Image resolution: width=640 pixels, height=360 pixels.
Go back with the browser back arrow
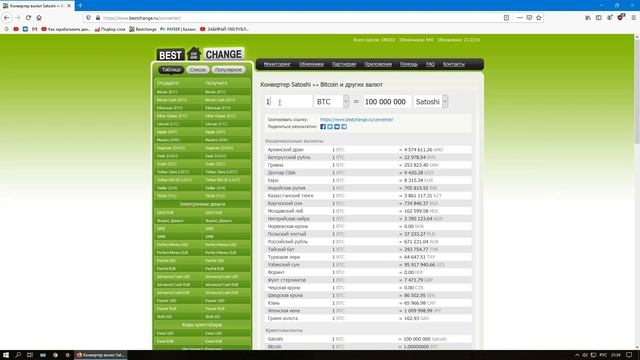7,18
